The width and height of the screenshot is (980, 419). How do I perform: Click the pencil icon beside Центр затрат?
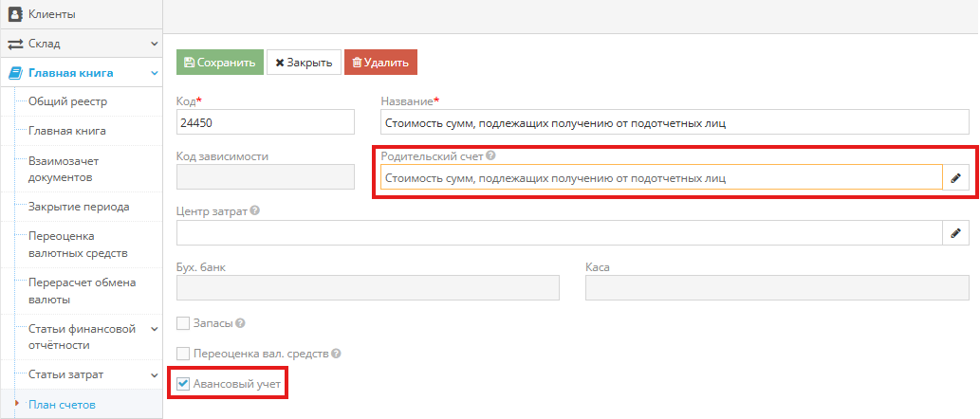coord(955,233)
